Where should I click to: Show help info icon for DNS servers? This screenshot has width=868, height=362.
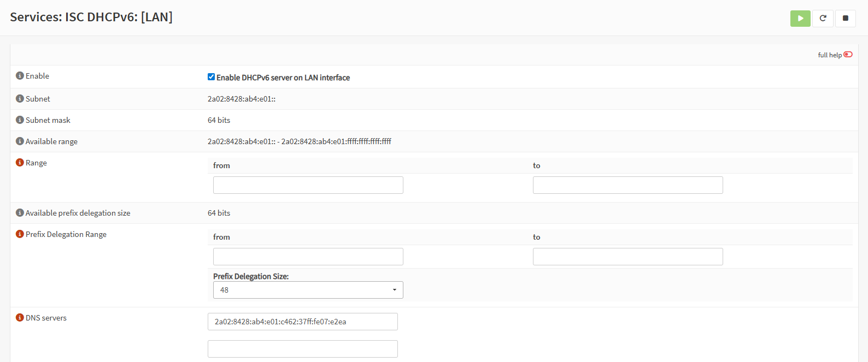(20, 318)
